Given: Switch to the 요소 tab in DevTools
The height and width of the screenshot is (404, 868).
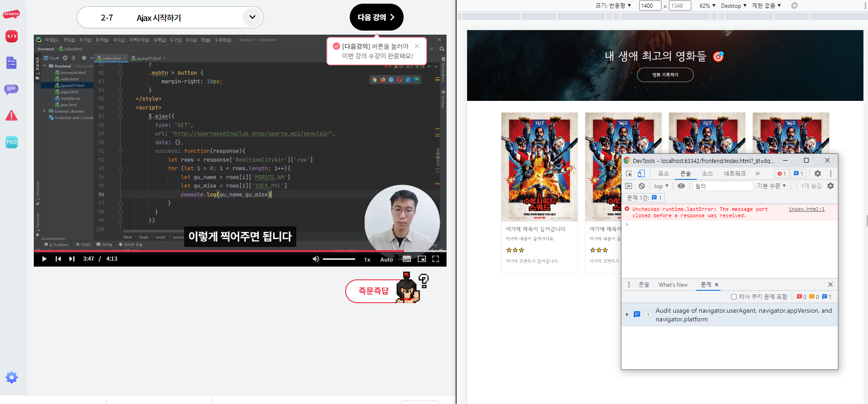Looking at the screenshot, I should (x=663, y=173).
